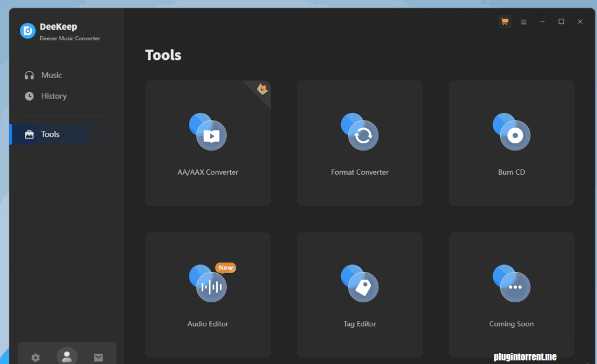Screen dimensions: 597x364
Task: Open settings via the gear icon
Action: click(x=36, y=358)
